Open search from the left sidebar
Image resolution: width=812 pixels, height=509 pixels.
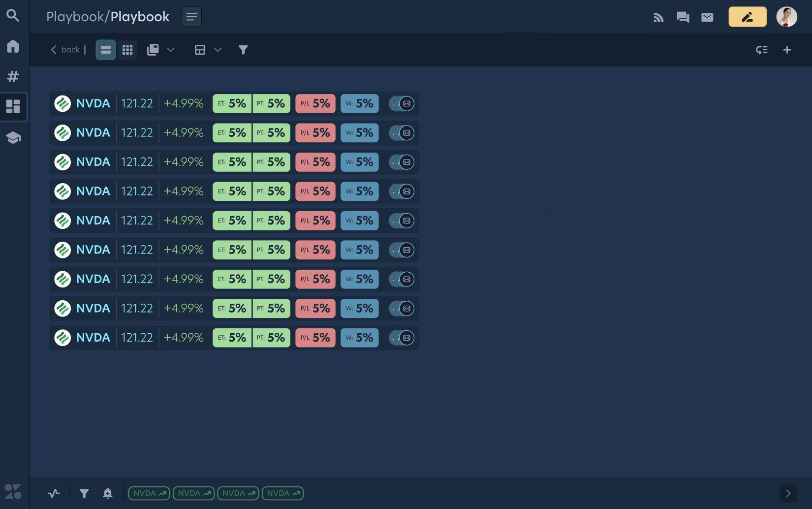(13, 16)
